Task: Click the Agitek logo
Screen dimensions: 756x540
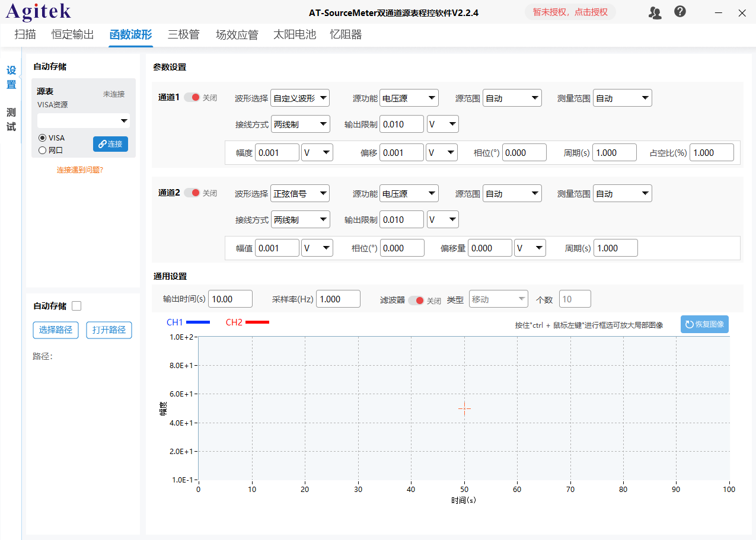Action: pyautogui.click(x=39, y=11)
